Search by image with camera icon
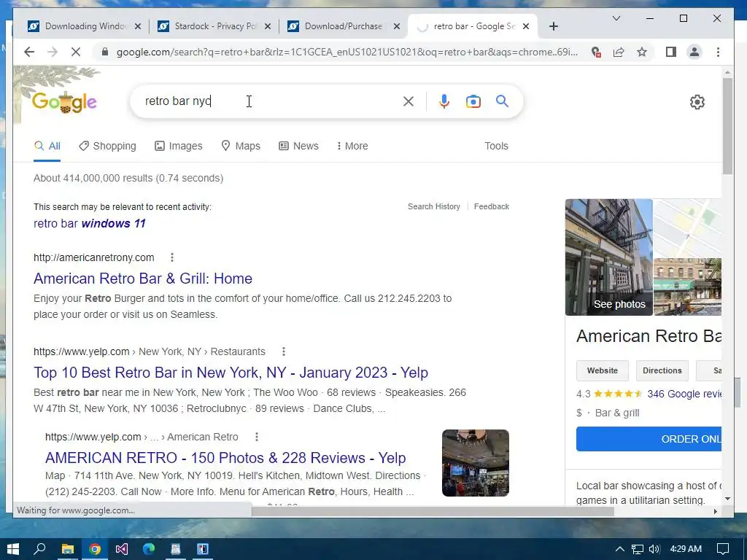 pos(473,101)
